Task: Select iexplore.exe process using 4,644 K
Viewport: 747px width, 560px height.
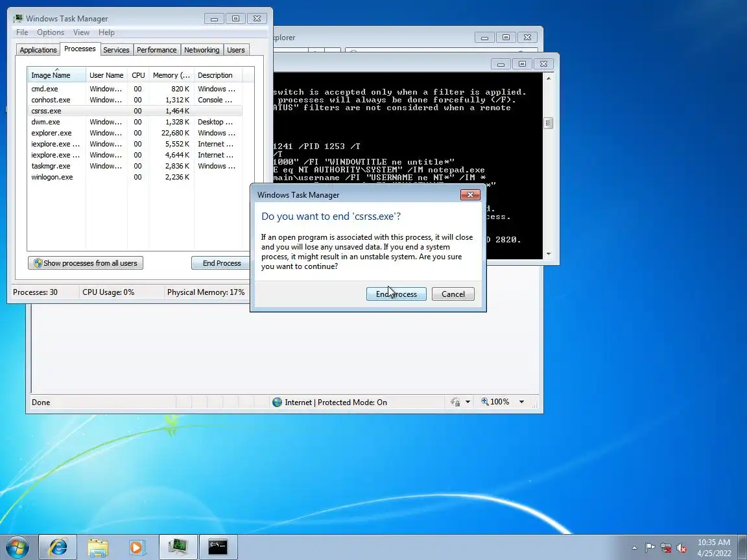Action: 135,154
